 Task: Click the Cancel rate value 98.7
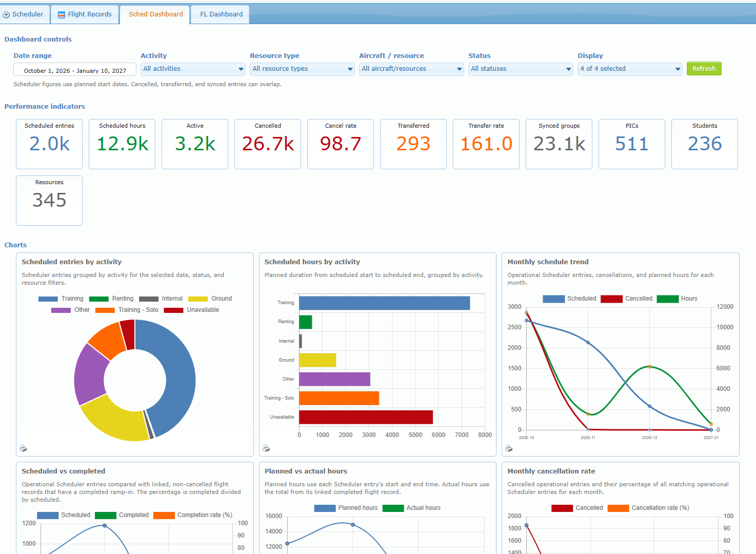(341, 144)
